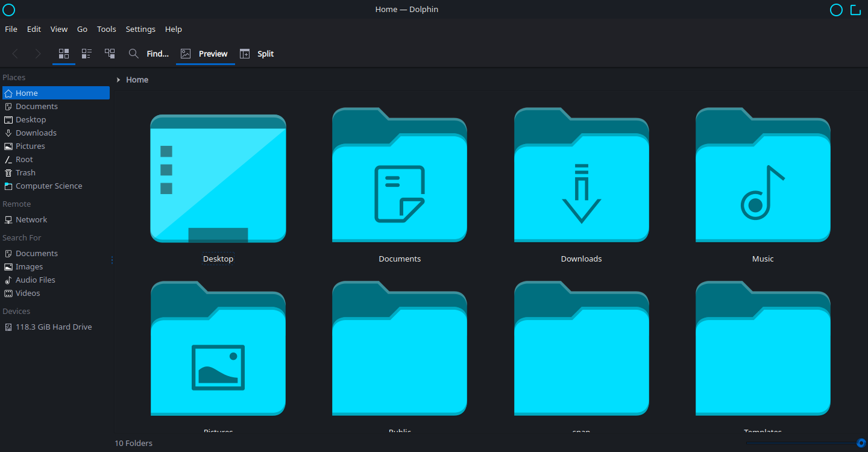Switch to Compact view mode

tap(87, 54)
